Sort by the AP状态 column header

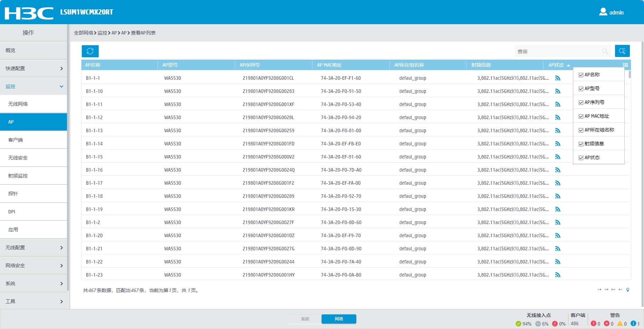[556, 65]
